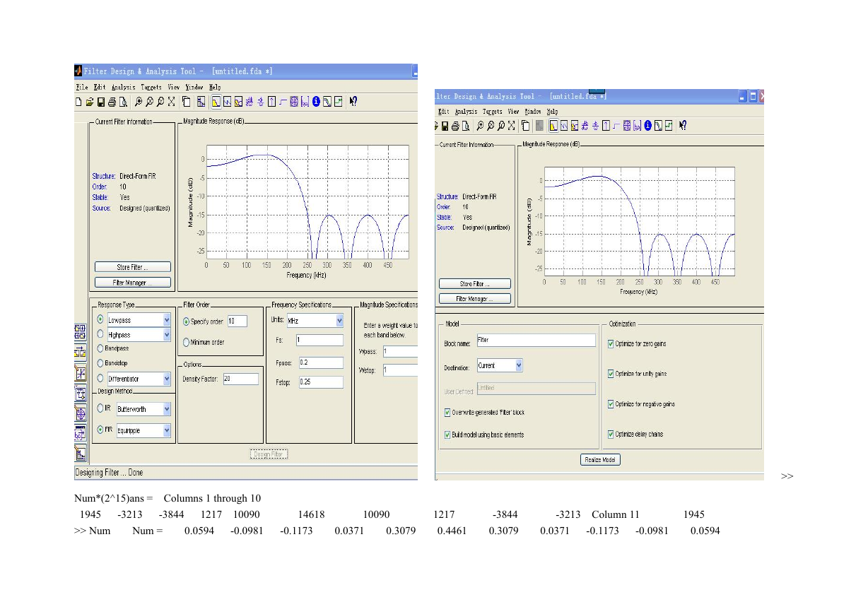Open Edit menu in left window
This screenshot has width=868, height=614.
[100, 87]
